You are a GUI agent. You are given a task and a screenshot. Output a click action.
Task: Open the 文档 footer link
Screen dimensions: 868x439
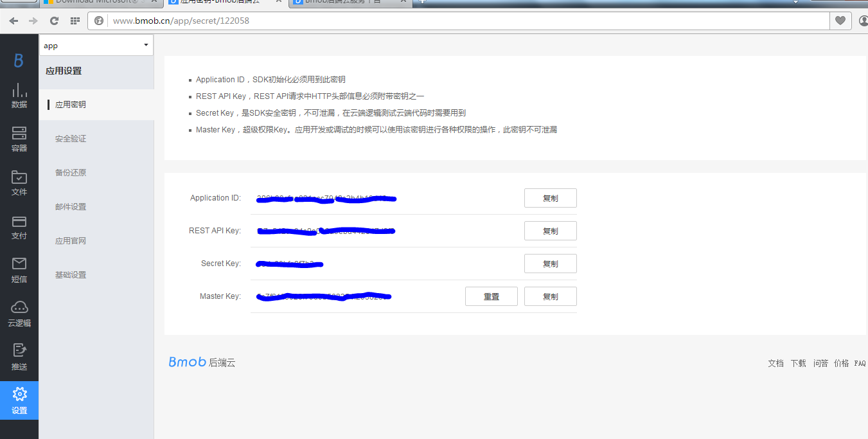pos(775,363)
